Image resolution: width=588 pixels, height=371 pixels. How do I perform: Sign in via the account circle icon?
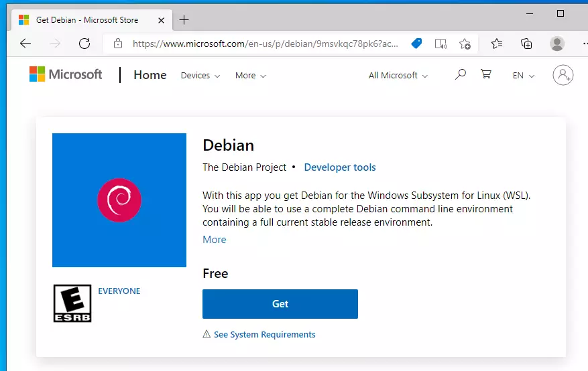click(563, 75)
